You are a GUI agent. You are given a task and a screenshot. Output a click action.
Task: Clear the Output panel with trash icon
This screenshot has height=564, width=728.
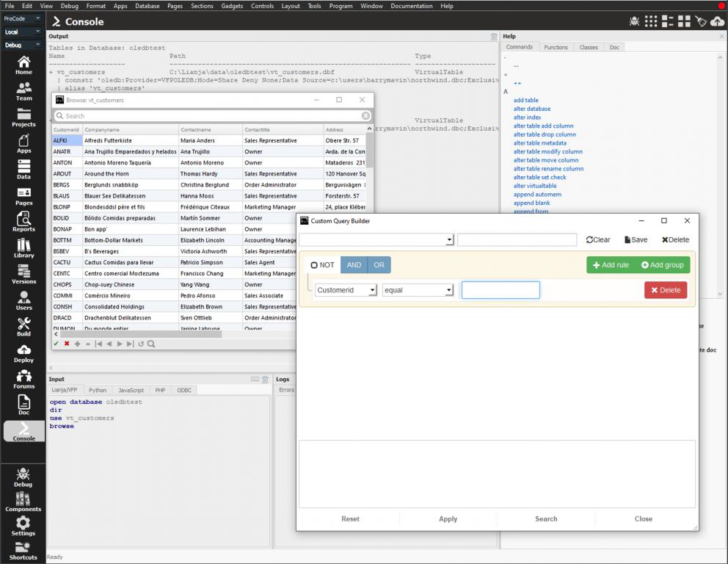tap(494, 36)
